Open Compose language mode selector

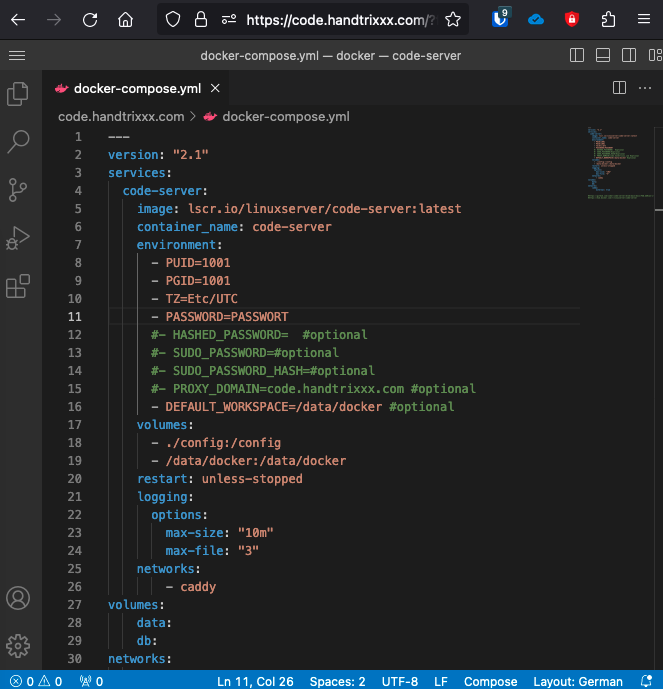point(490,681)
